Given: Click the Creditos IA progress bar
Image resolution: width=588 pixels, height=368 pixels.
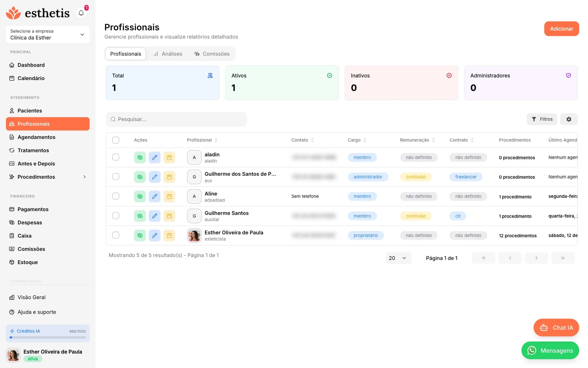Looking at the screenshot, I should (48, 338).
